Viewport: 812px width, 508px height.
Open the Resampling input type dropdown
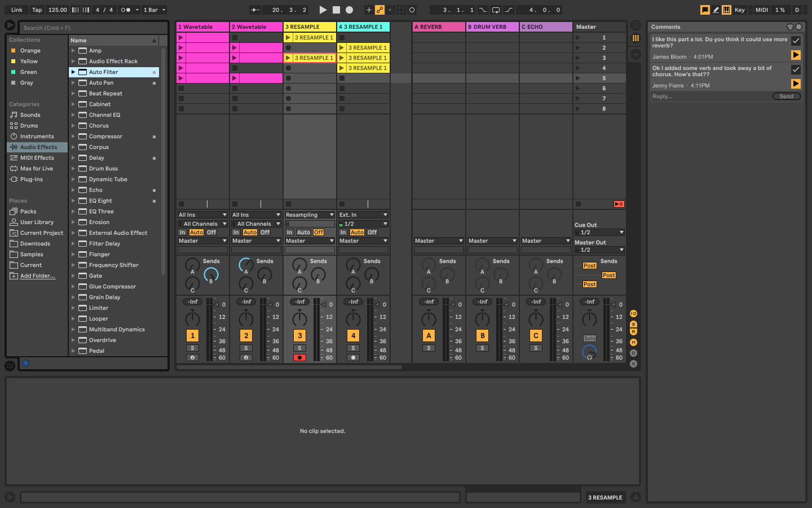pyautogui.click(x=310, y=215)
